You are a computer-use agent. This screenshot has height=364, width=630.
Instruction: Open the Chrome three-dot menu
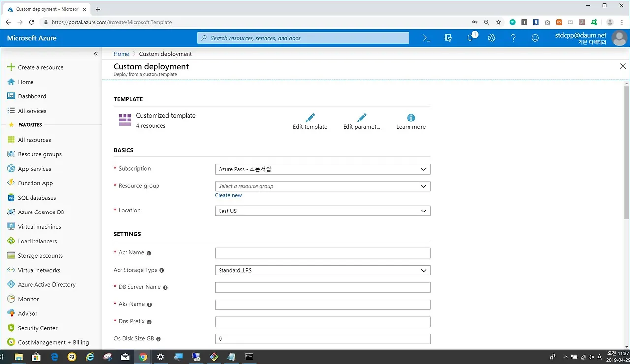pyautogui.click(x=623, y=22)
